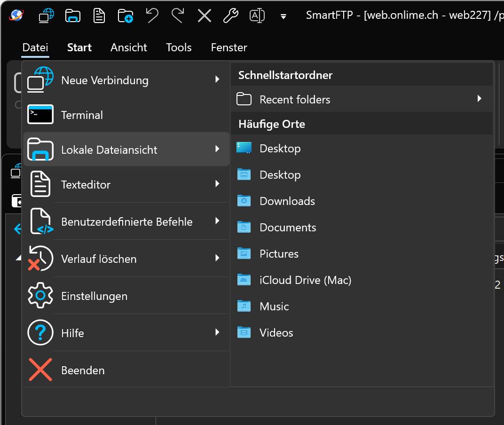Click the Recent folders folder icon

[244, 99]
